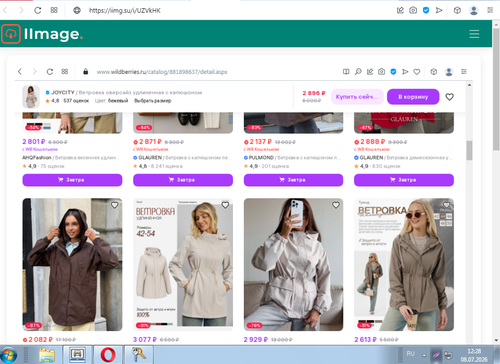Toggle the heart on the brown hooded jacket card
The height and width of the screenshot is (364, 500).
pos(115,205)
